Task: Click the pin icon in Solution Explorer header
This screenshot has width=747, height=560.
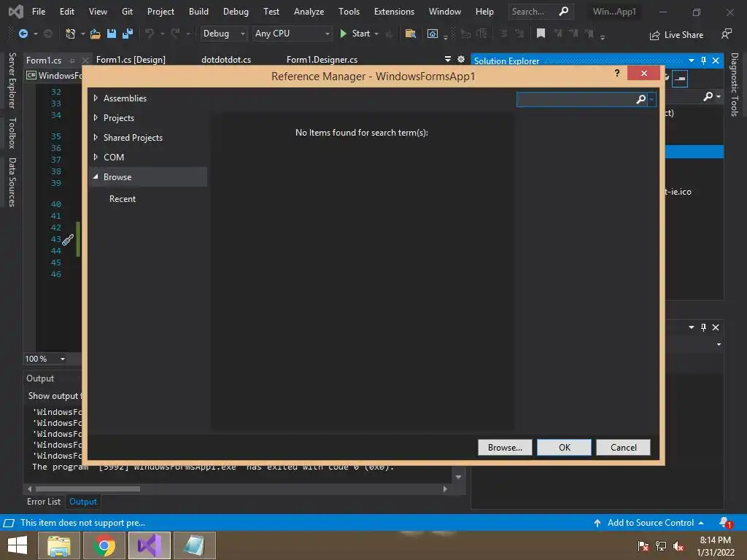Action: tap(704, 61)
